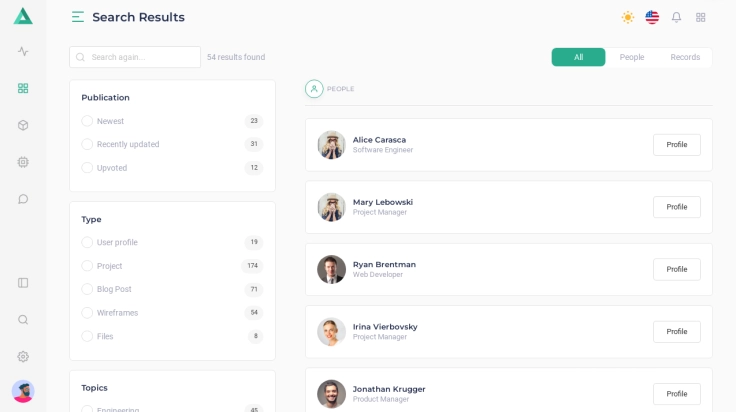Click the green triangle app logo
736x412 pixels.
pos(23,16)
